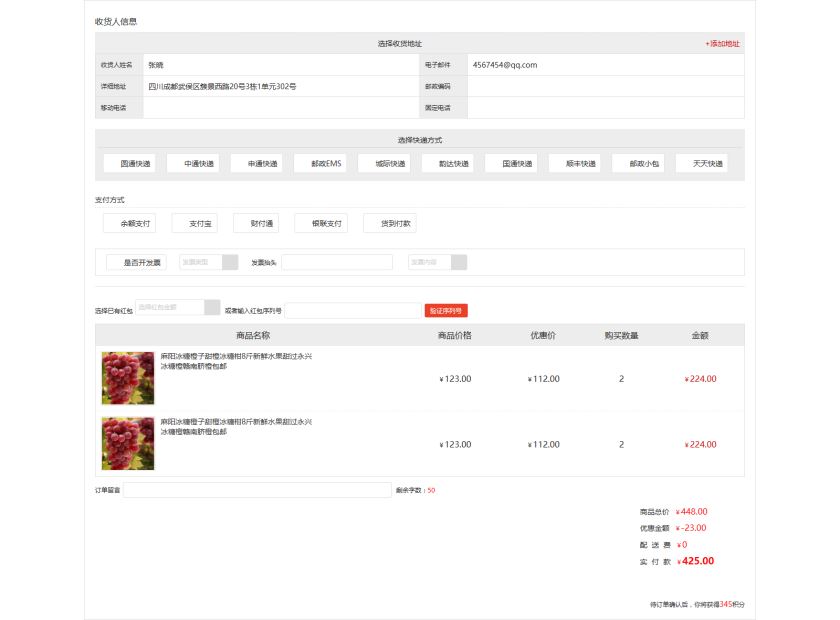Select the 申通快递 courier option

click(x=257, y=163)
